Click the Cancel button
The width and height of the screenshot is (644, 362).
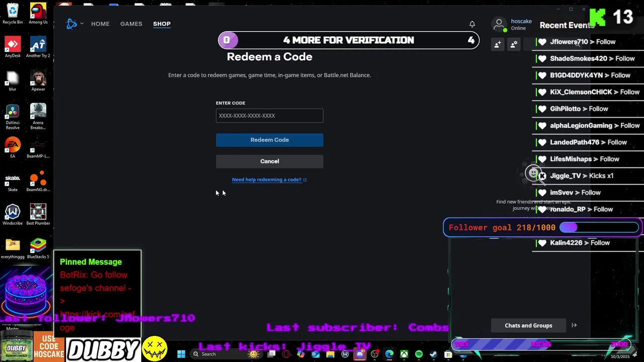coord(270,161)
